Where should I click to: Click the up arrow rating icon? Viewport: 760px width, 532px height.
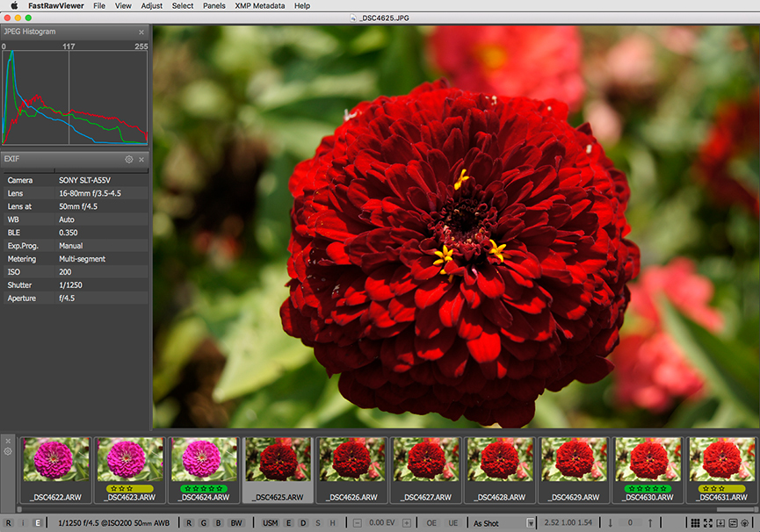650,523
